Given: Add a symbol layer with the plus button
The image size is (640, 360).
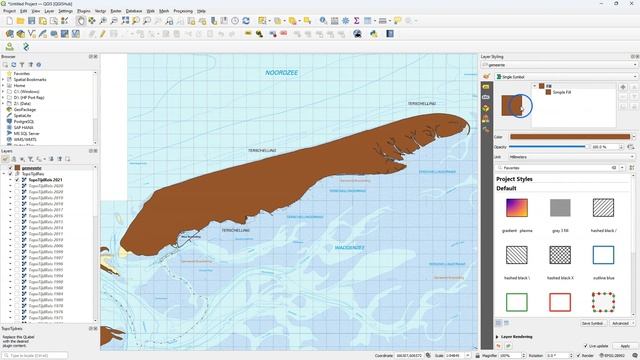Looking at the screenshot, I should 623,87.
